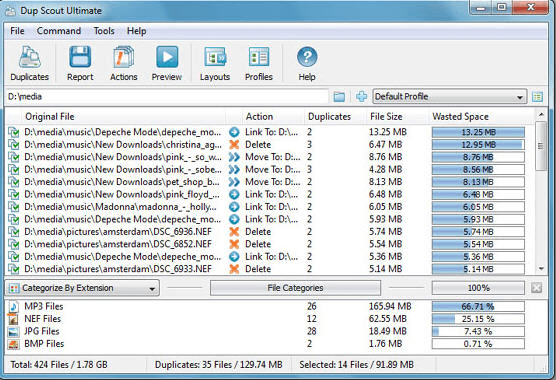Open the Profiles toolbar icon
Screen dimensions: 556x380
coord(259,57)
